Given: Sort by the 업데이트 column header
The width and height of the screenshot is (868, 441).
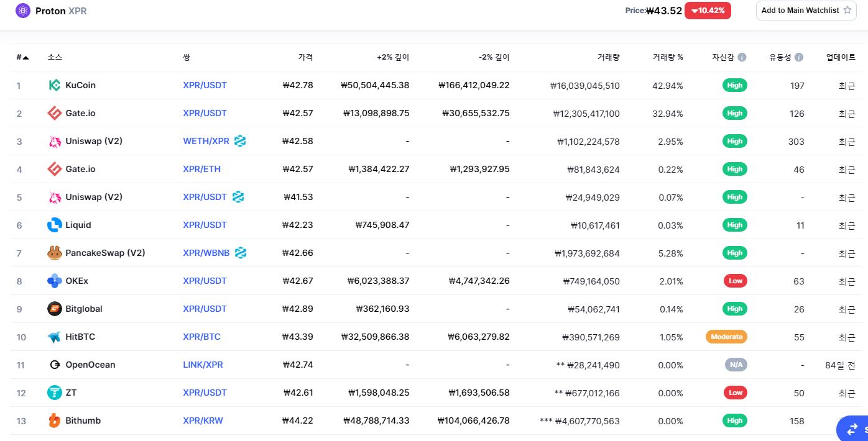Looking at the screenshot, I should [841, 57].
